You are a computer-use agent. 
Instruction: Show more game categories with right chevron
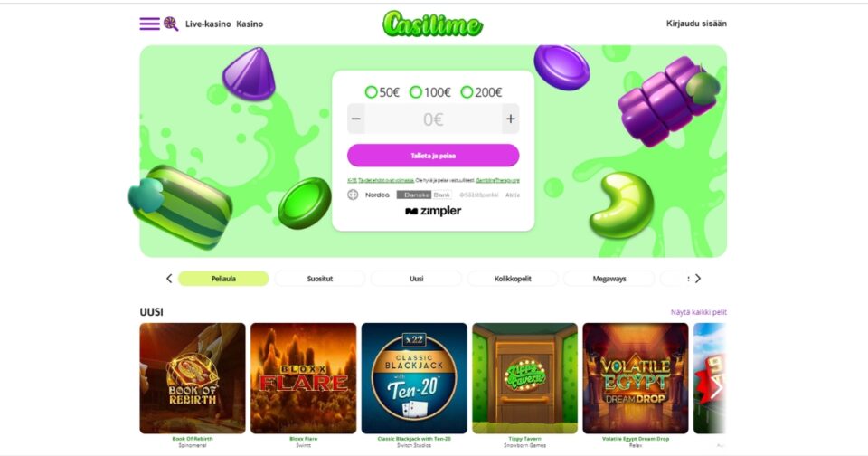697,279
